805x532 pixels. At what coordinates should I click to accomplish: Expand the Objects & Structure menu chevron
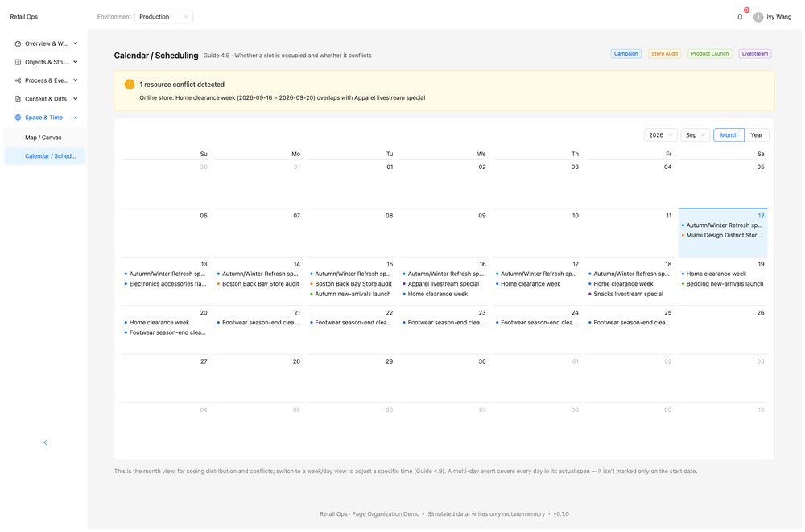76,62
